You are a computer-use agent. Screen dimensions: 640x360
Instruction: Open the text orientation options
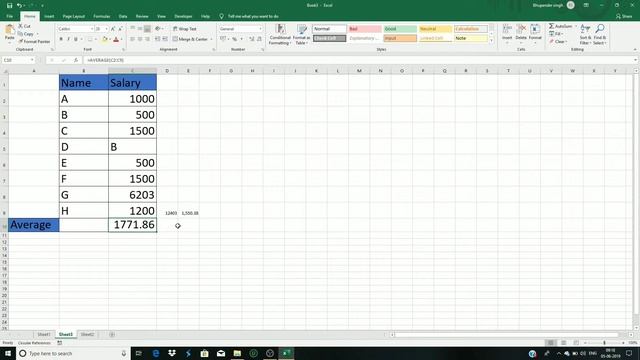coord(158,29)
